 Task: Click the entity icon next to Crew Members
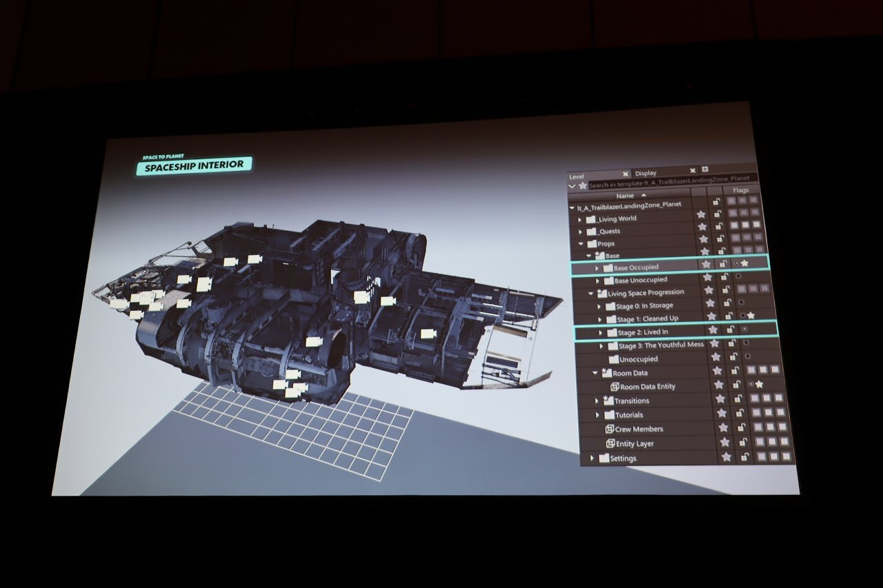[x=609, y=429]
